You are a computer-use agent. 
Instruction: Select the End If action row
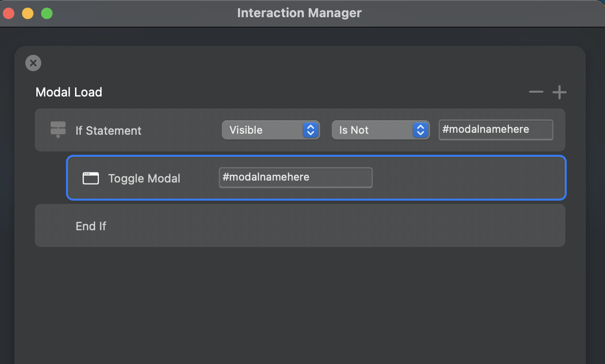point(300,225)
